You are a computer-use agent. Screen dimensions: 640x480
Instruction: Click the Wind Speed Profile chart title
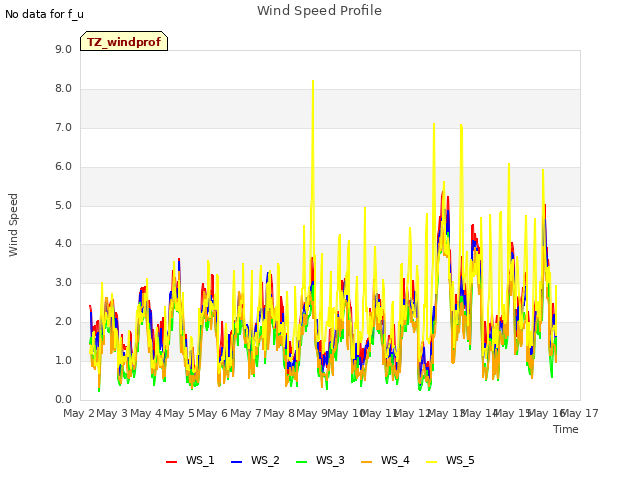click(319, 10)
